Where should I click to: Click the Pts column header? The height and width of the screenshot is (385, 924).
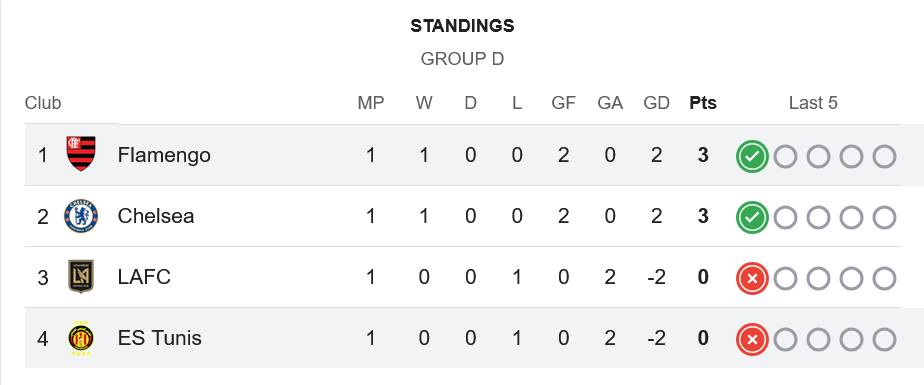(703, 103)
